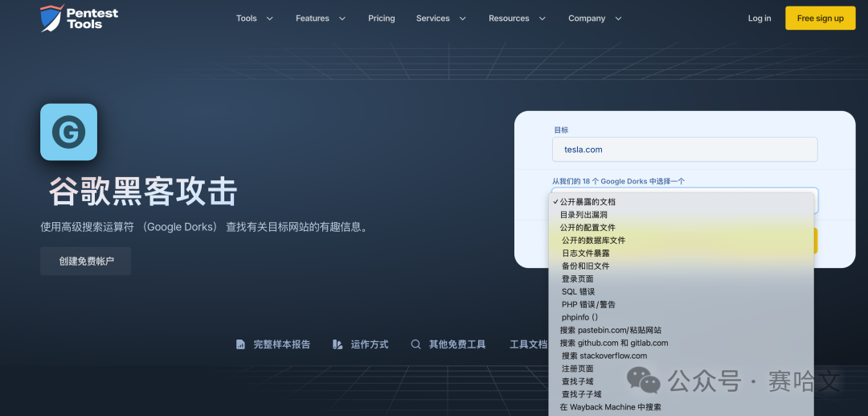Choose the PHP 错误/警告 option

(x=681, y=305)
